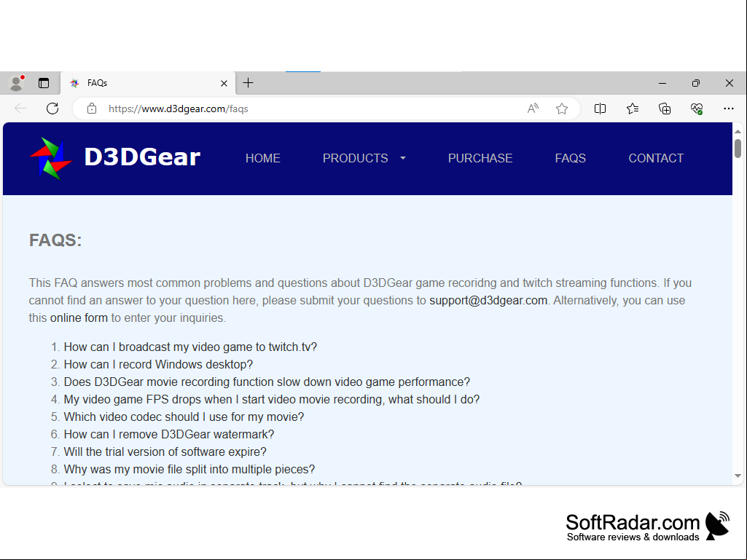
Task: Open the online form link
Action: tap(79, 318)
